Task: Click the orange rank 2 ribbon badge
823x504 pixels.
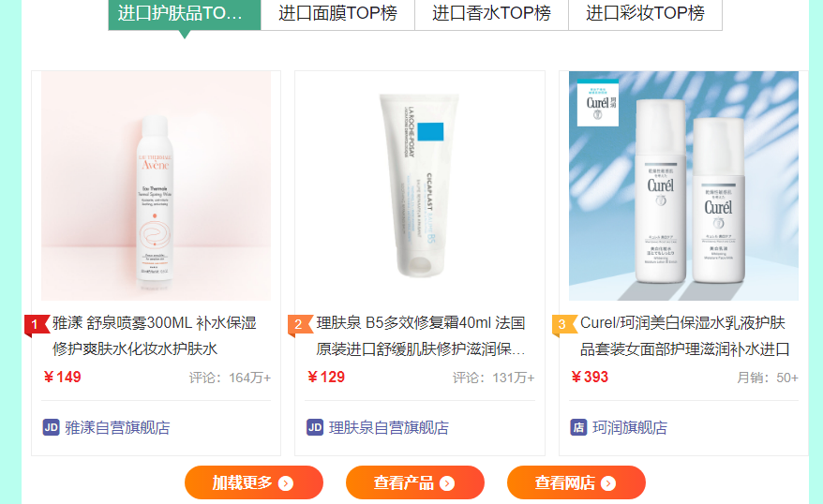Action: (x=301, y=326)
